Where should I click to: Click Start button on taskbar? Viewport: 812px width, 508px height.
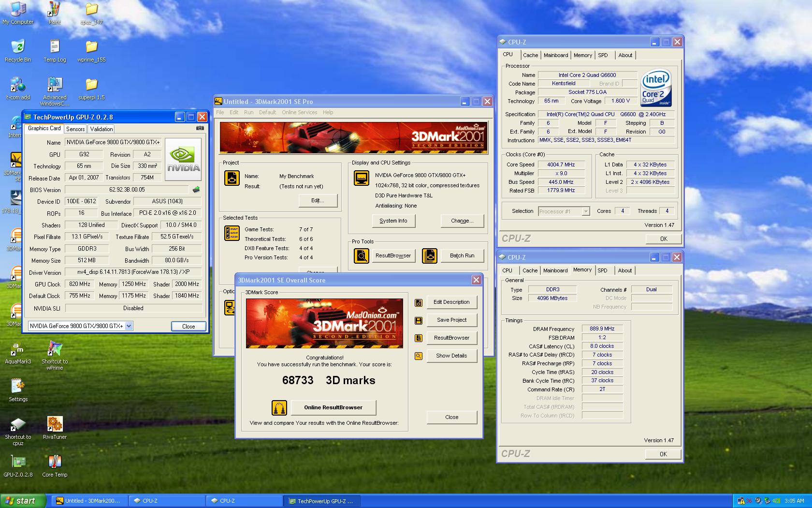pyautogui.click(x=23, y=501)
